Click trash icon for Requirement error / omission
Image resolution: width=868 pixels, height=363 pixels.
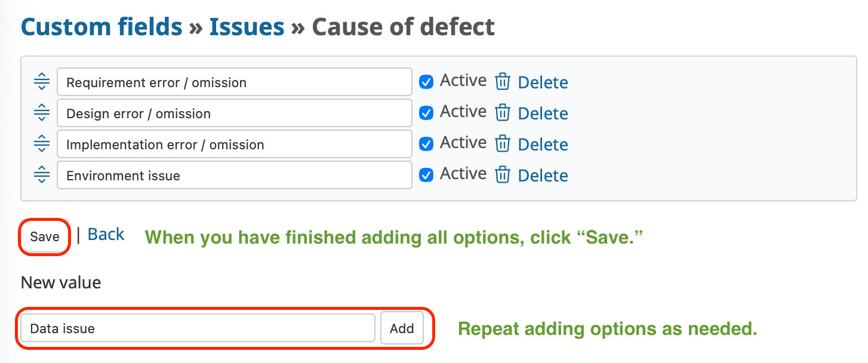[x=503, y=82]
